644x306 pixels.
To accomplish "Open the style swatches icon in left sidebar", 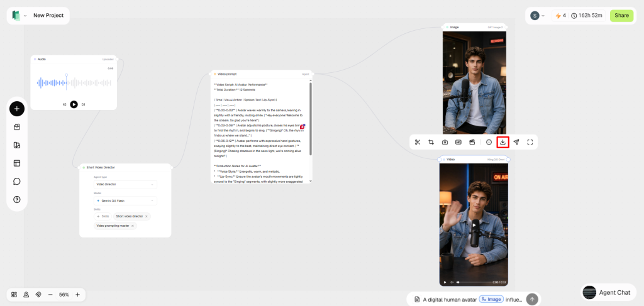I will click(x=17, y=145).
